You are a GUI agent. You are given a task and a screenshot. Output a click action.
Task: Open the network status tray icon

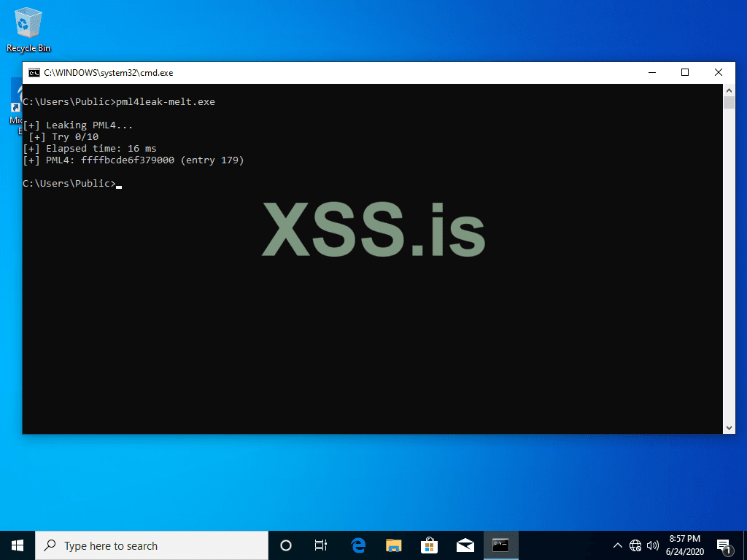click(635, 545)
